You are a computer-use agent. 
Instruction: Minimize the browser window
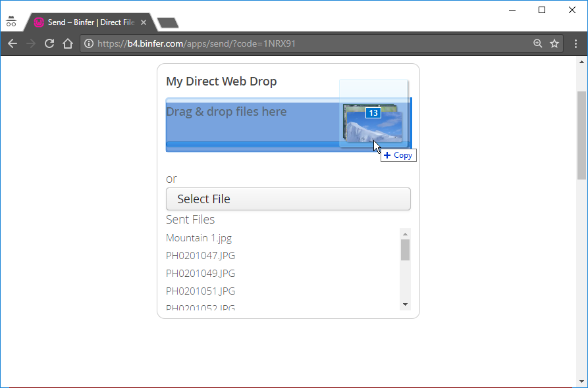(512, 10)
